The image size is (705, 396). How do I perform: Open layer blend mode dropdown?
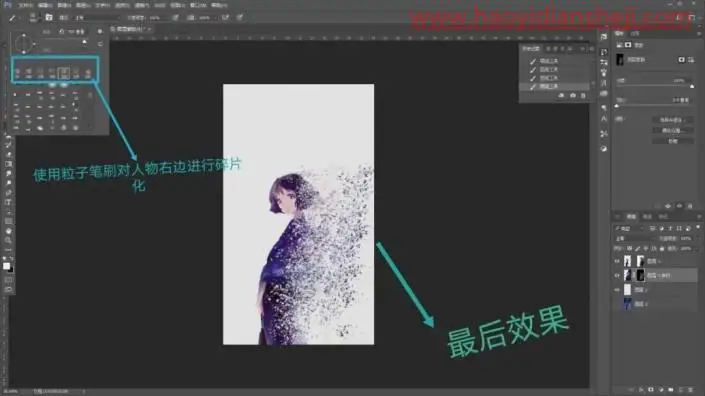634,239
